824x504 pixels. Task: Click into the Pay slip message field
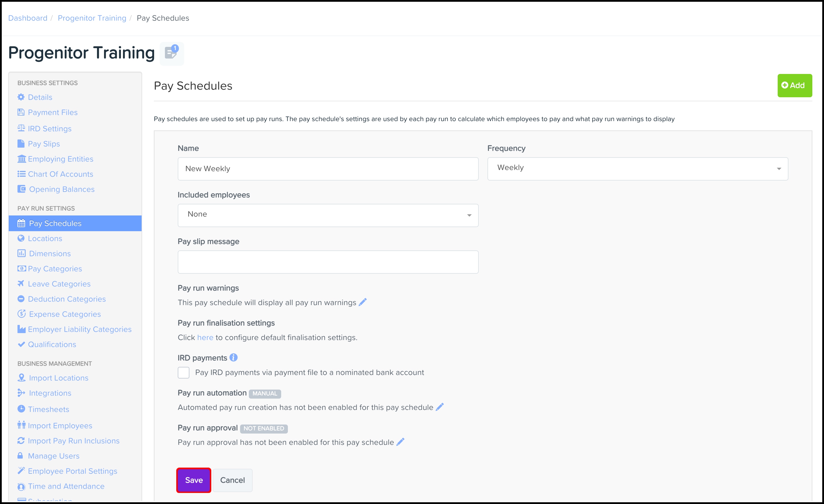(328, 262)
